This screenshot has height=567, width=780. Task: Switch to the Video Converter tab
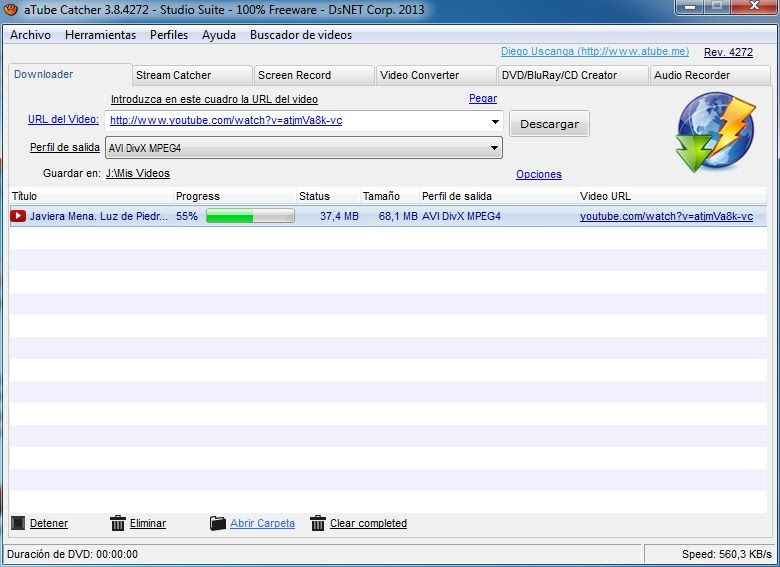[436, 75]
